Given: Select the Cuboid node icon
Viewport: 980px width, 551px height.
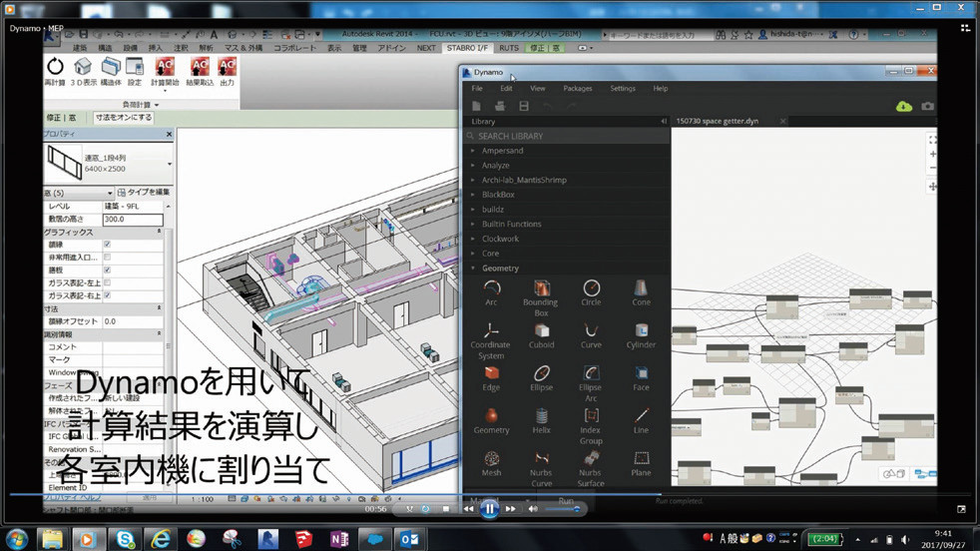Looking at the screenshot, I should click(x=541, y=330).
